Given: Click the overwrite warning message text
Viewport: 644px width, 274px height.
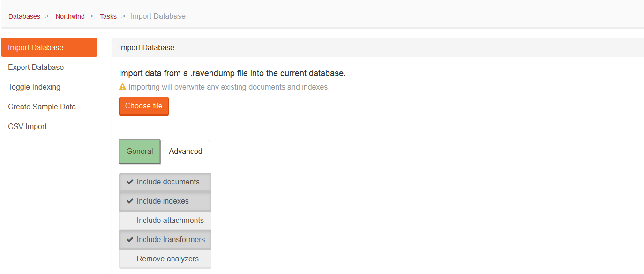Looking at the screenshot, I should [x=229, y=87].
